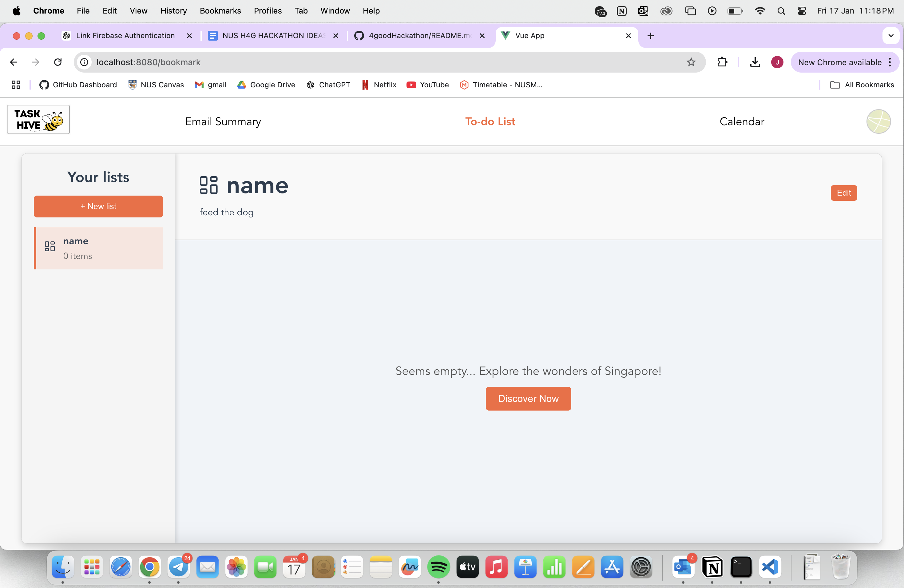Click the Task Hive bee logo
904x588 pixels.
[x=38, y=120]
